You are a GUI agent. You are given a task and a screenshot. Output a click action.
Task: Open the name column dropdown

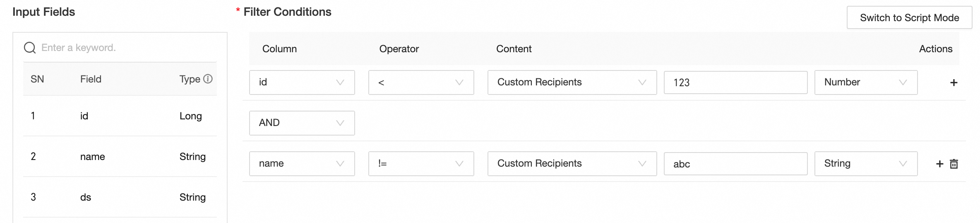(x=302, y=164)
